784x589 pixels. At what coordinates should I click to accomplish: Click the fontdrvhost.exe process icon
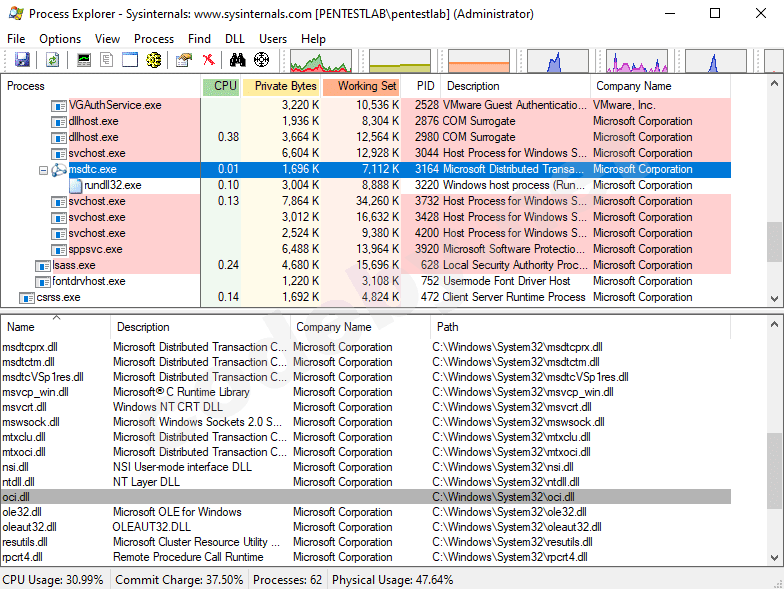click(x=43, y=282)
